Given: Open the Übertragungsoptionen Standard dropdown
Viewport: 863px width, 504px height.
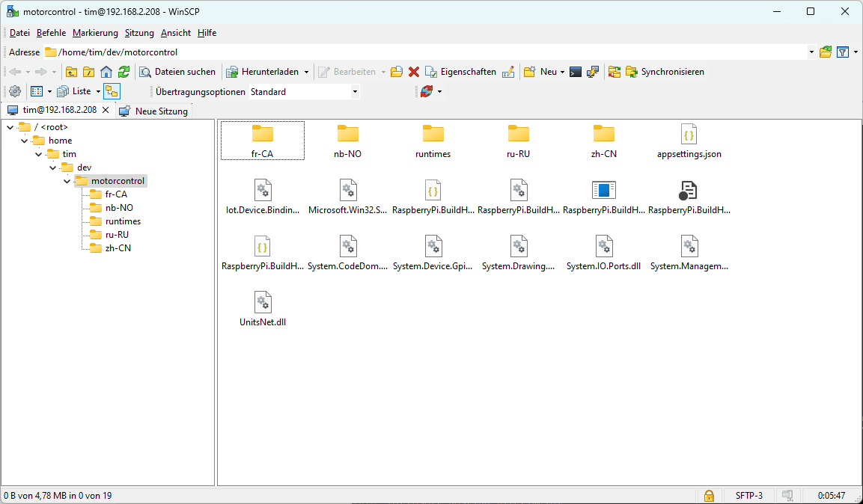Looking at the screenshot, I should pyautogui.click(x=304, y=92).
